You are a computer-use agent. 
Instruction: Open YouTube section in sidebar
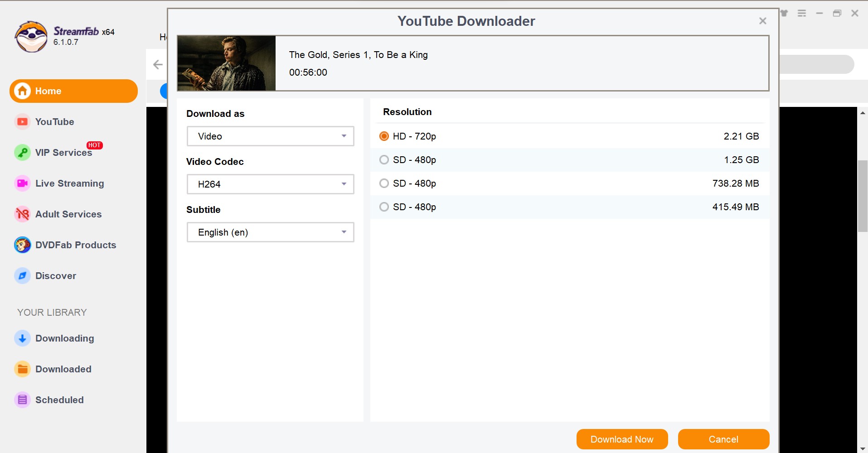[54, 122]
